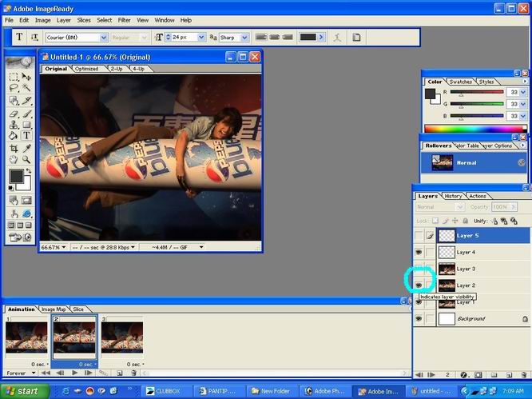Click the color spectrum ramp bar

(475, 129)
